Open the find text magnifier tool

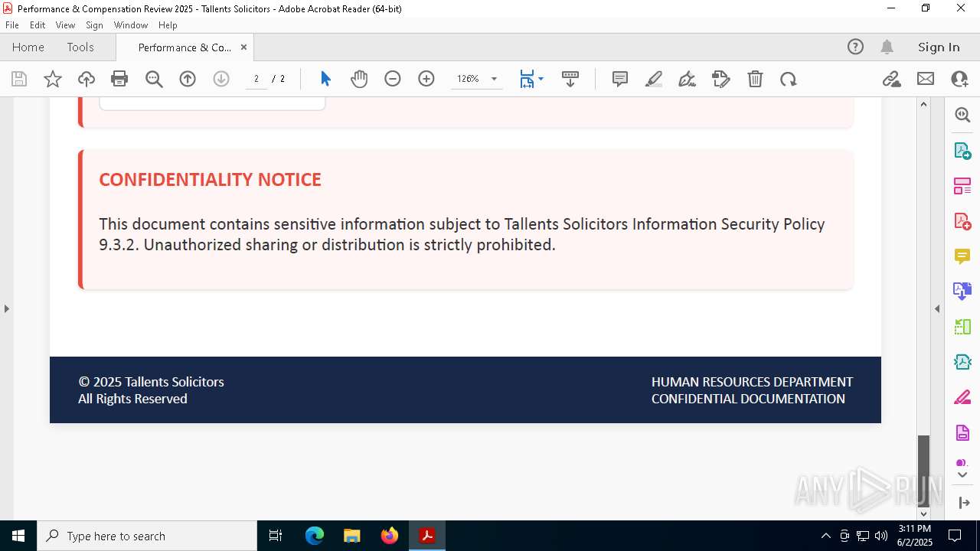[x=154, y=79]
